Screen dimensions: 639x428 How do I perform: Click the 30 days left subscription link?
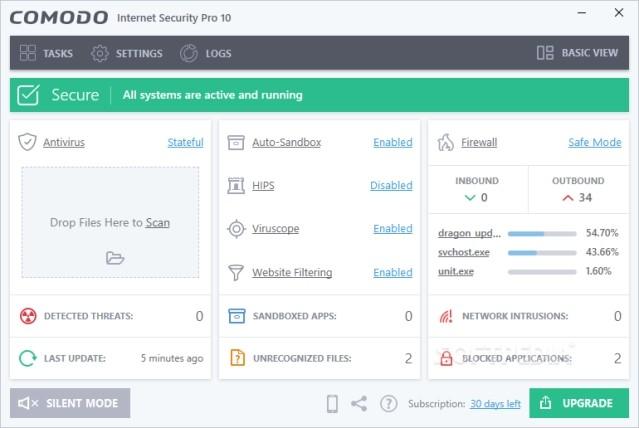(495, 404)
